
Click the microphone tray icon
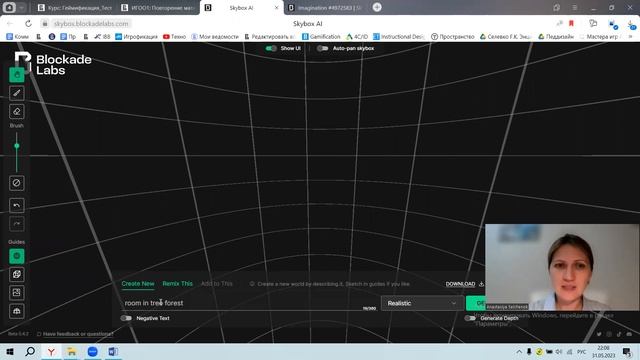529,351
